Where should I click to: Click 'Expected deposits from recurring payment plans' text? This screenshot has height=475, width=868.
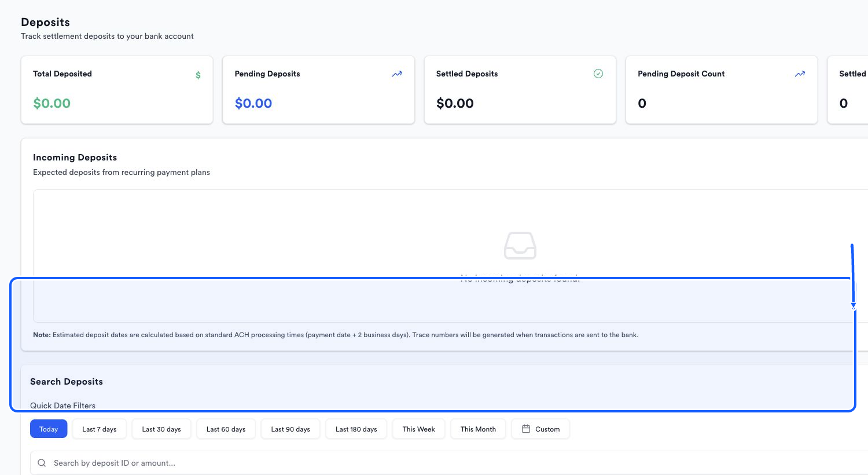122,172
